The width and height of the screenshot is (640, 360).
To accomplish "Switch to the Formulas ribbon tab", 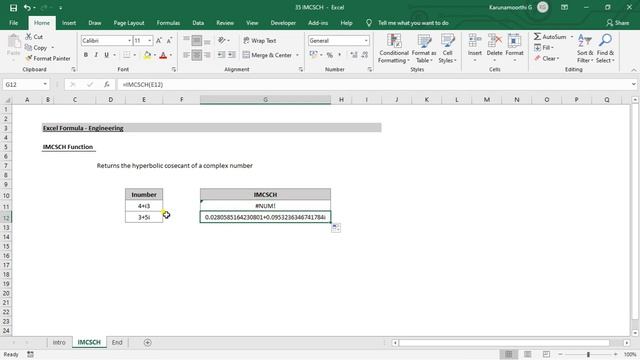I will click(168, 23).
